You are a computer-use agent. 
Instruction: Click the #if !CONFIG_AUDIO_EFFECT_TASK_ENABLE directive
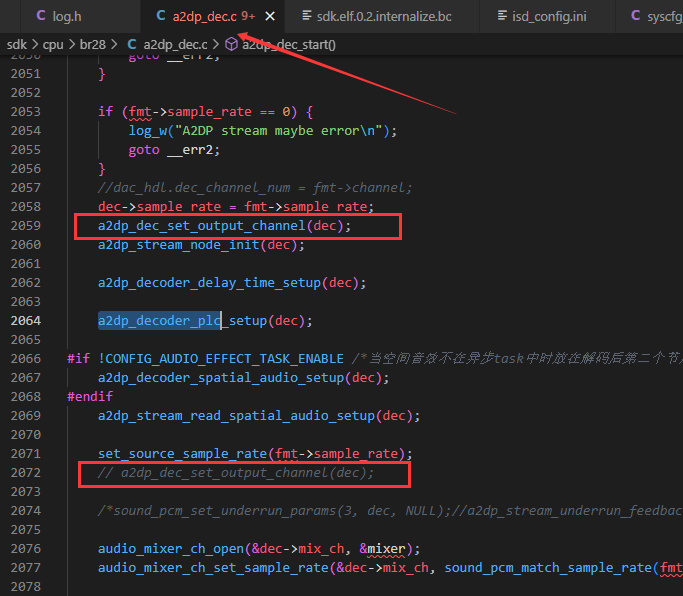pyautogui.click(x=205, y=359)
